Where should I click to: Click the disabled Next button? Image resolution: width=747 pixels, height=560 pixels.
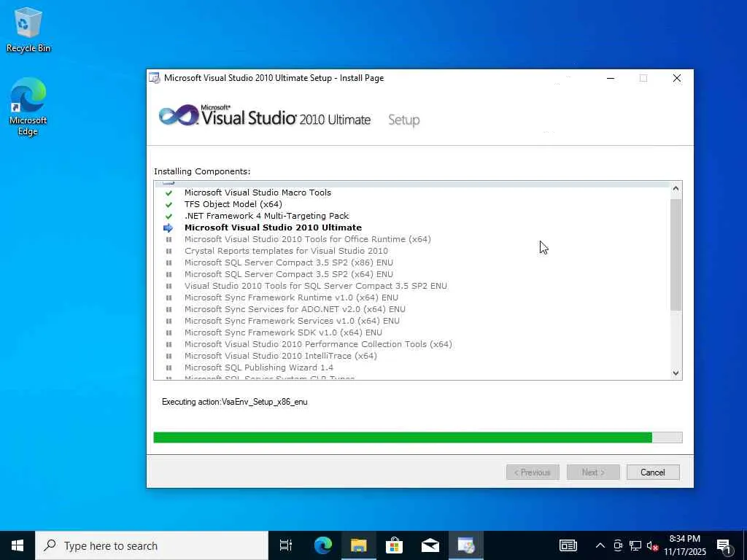point(593,472)
